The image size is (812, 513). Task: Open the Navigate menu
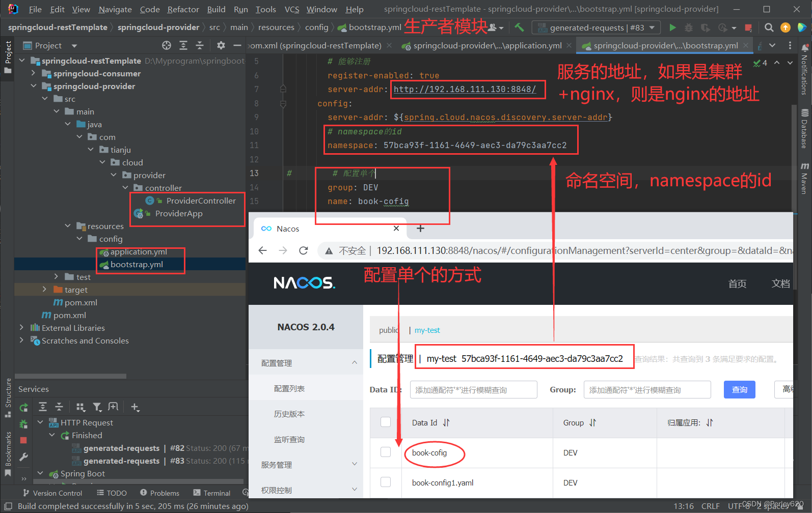coord(115,9)
